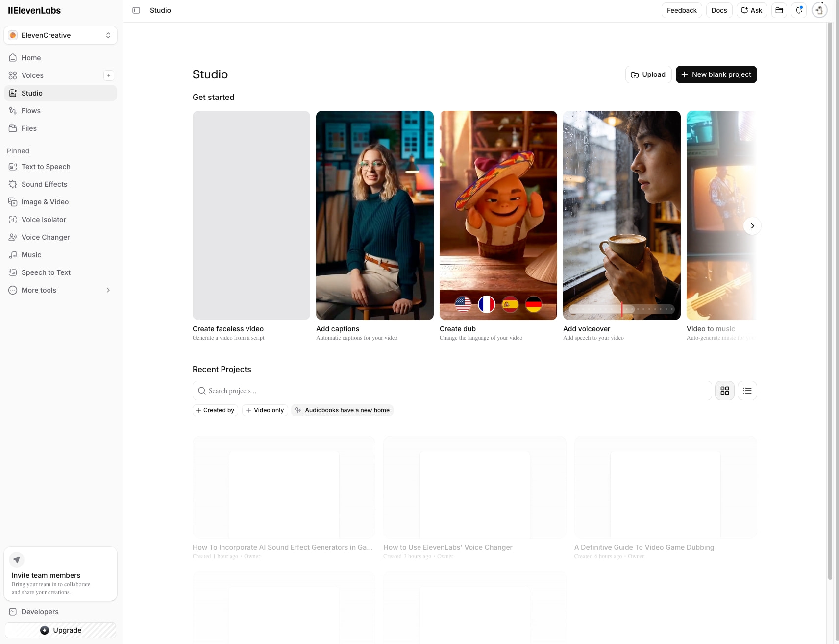Open Voice Isolator tool
This screenshot has height=644, width=839.
click(x=60, y=220)
